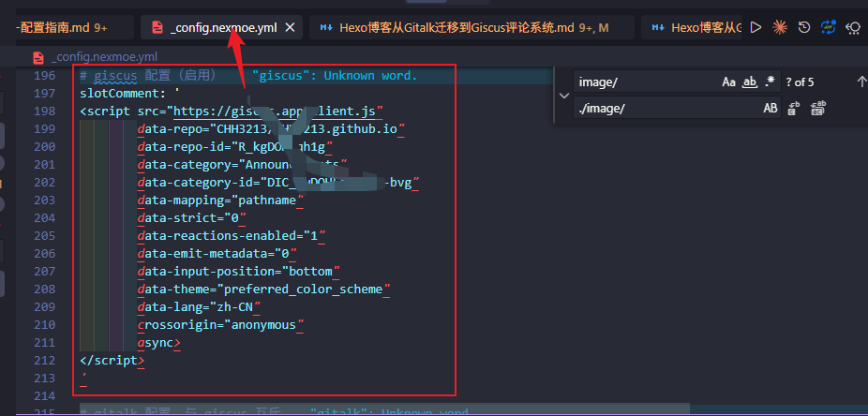Click the blue sync changes icon
The height and width of the screenshot is (416, 868).
[x=828, y=27]
